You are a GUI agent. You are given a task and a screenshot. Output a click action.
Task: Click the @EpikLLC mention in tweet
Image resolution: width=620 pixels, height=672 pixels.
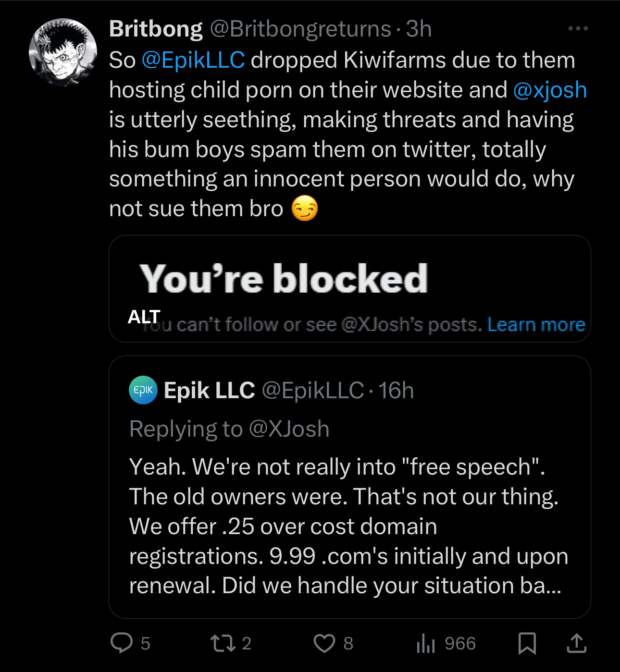[193, 61]
